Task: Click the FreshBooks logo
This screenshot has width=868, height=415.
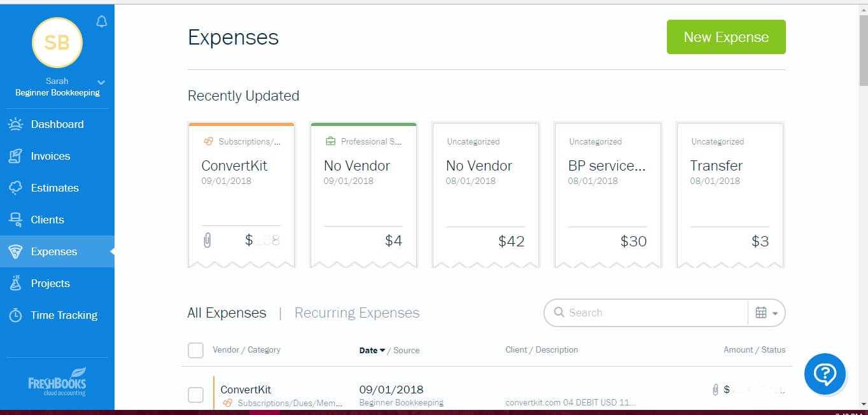Action: pos(57,381)
